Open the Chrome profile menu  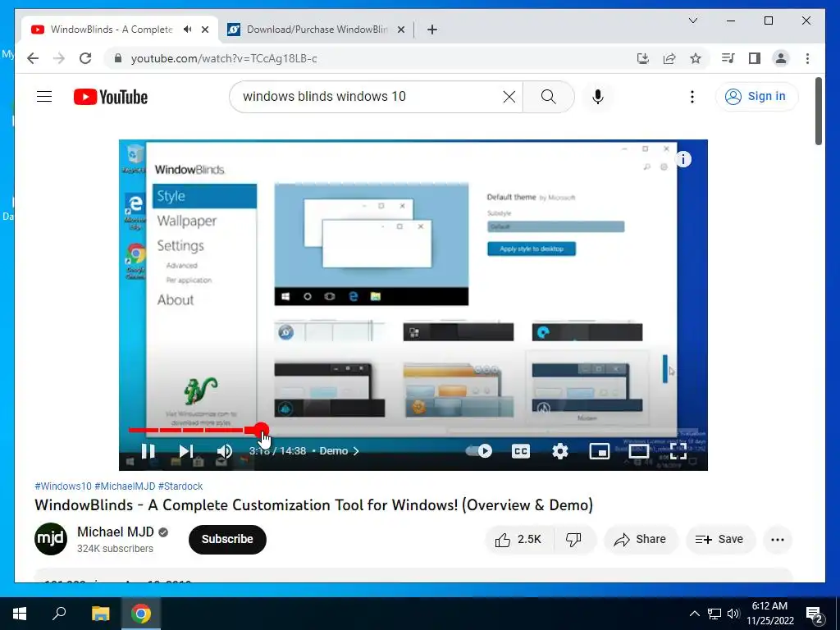pos(781,58)
